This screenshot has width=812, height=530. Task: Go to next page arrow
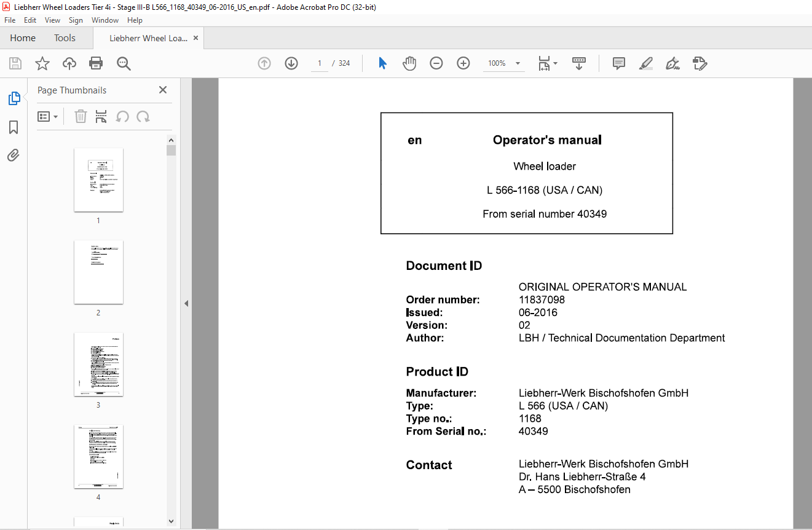(x=291, y=63)
